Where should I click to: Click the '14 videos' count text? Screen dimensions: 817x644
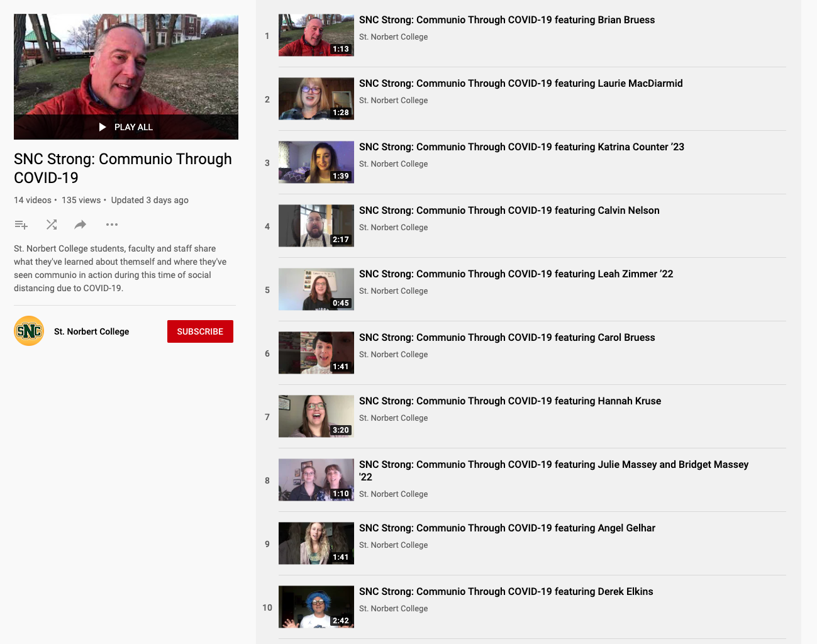pyautogui.click(x=33, y=200)
